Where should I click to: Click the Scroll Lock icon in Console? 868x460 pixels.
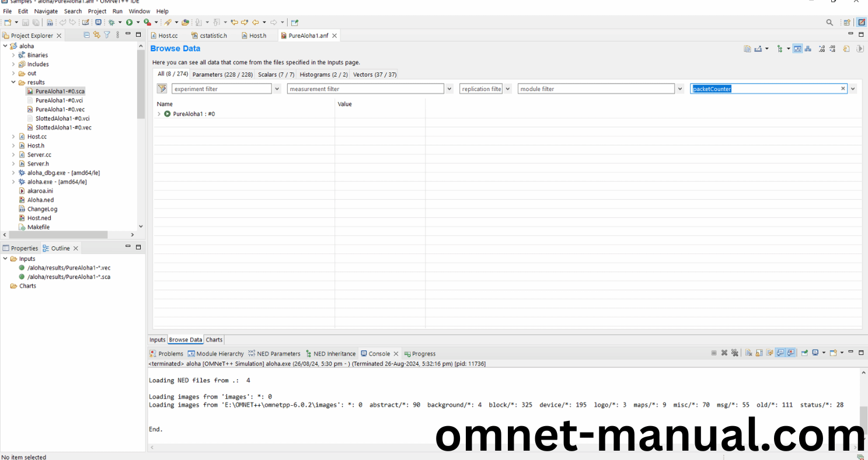point(759,353)
